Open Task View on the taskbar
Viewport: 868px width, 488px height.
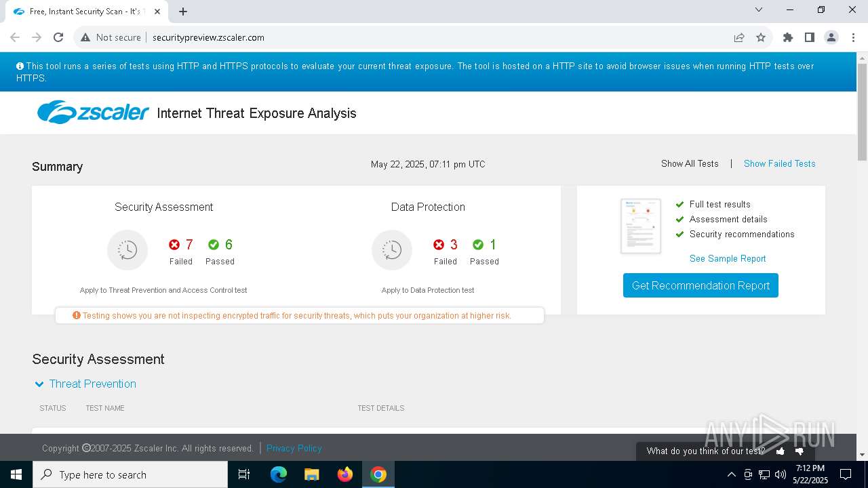(x=244, y=474)
